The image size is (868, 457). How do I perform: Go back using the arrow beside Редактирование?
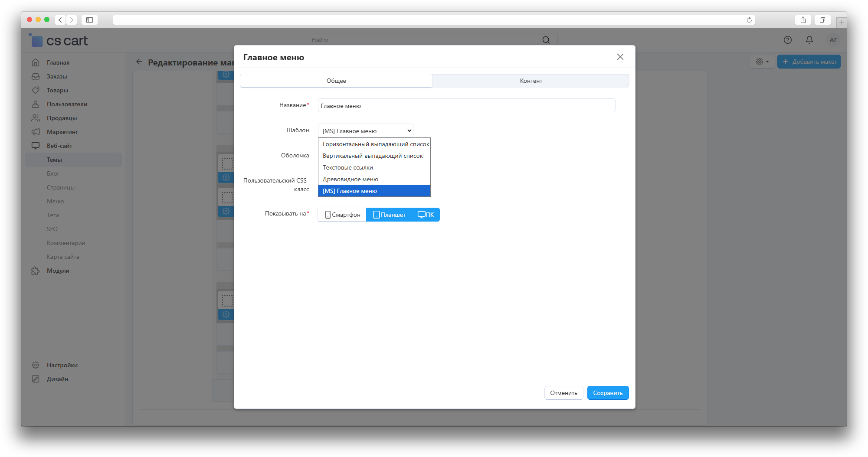pyautogui.click(x=139, y=62)
